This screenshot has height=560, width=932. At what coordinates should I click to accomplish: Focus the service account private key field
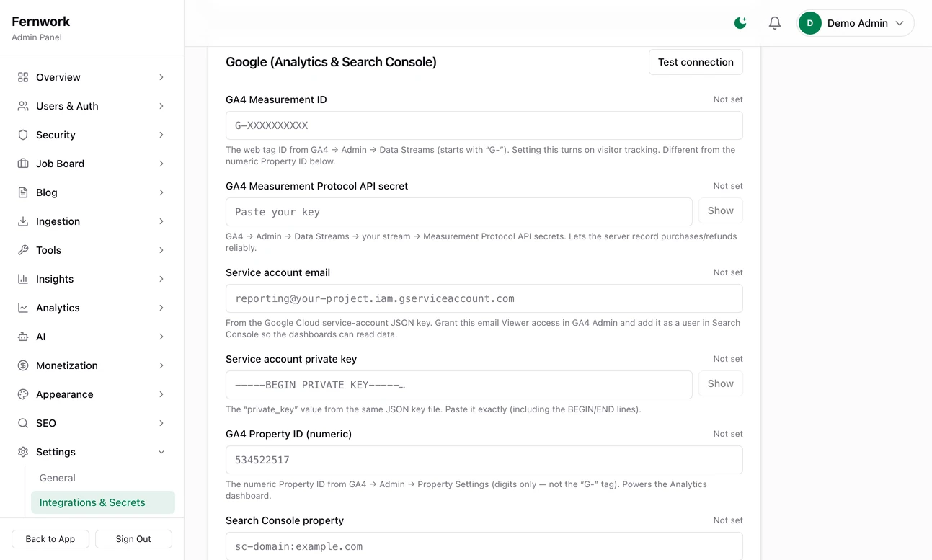459,385
